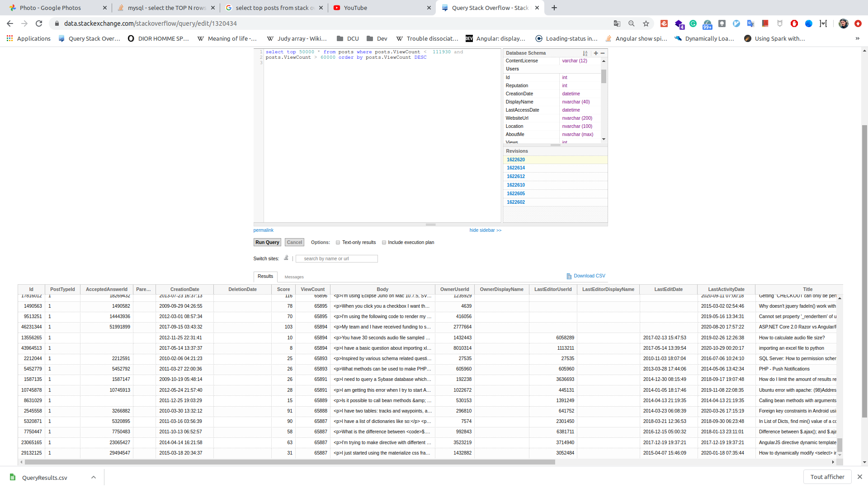The image size is (868, 488).
Task: Switch to the Messages tab
Action: pos(294,277)
